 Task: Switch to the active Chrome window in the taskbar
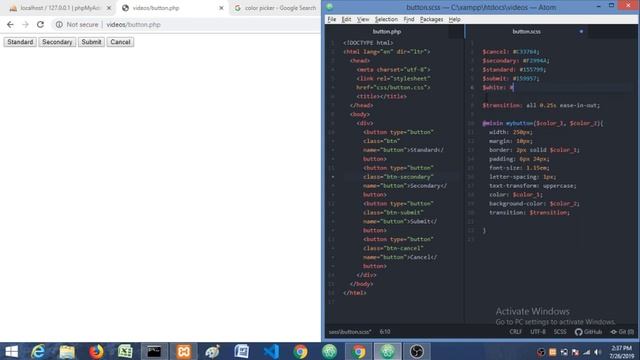(359, 351)
